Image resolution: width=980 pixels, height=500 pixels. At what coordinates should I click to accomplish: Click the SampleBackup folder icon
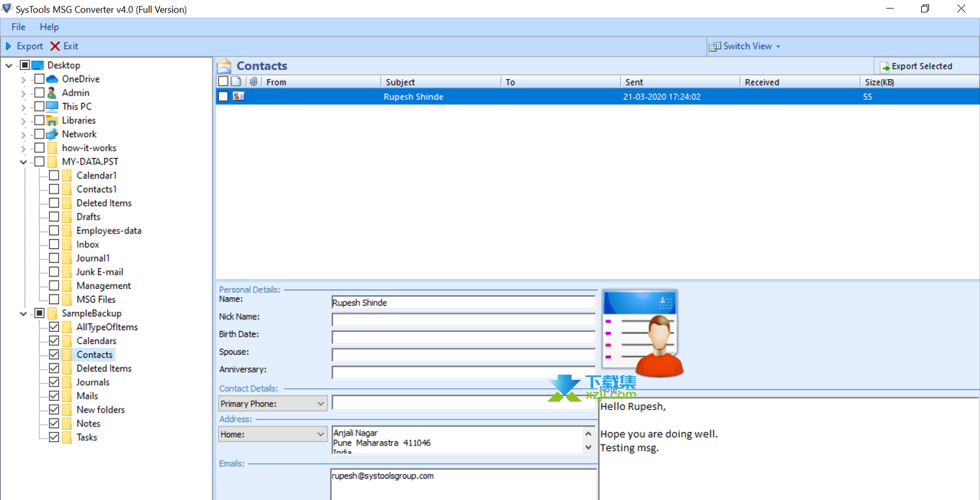(52, 313)
